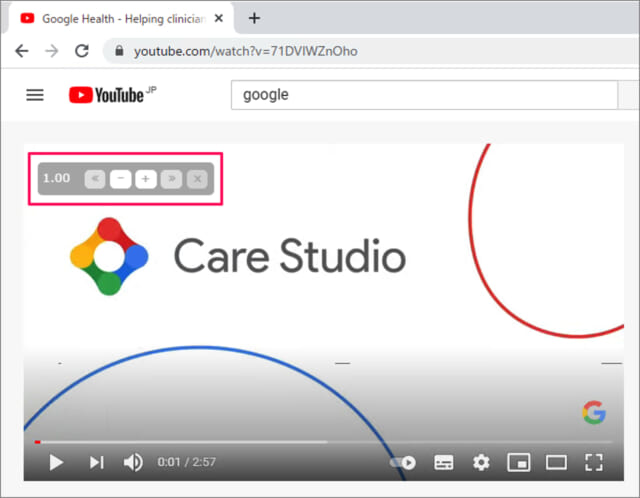This screenshot has height=498, width=640.
Task: Go to YouTube home via logo
Action: [x=107, y=95]
